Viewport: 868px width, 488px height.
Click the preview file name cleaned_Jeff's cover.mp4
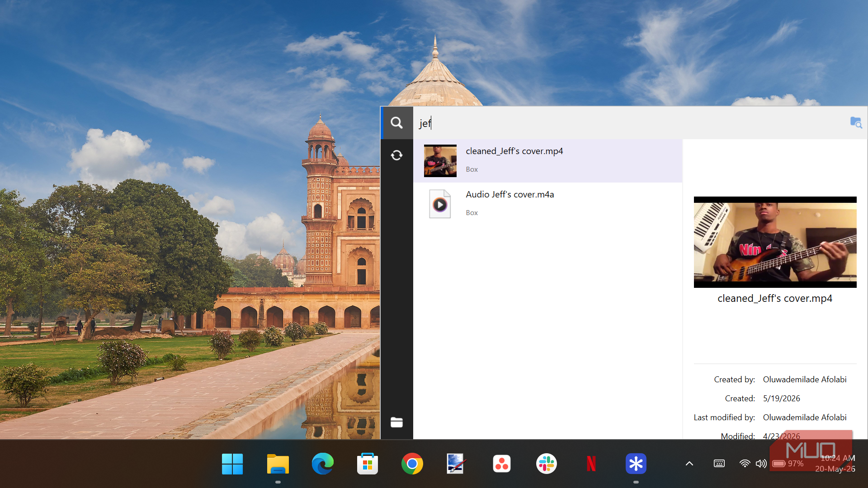775,298
